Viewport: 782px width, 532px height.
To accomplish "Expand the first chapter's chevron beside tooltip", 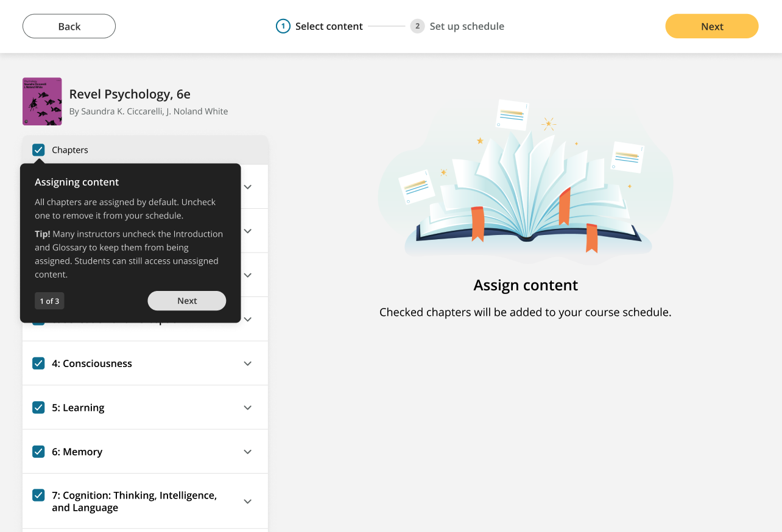I will tap(248, 187).
